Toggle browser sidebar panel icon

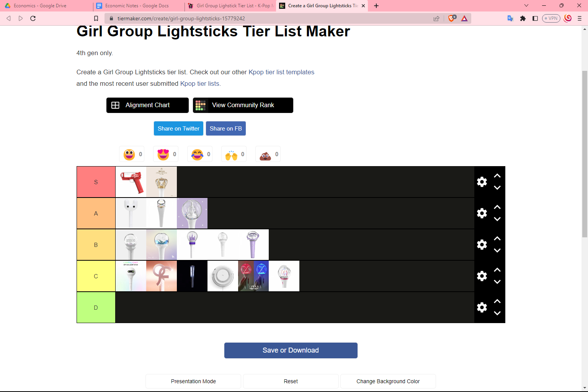coord(535,18)
